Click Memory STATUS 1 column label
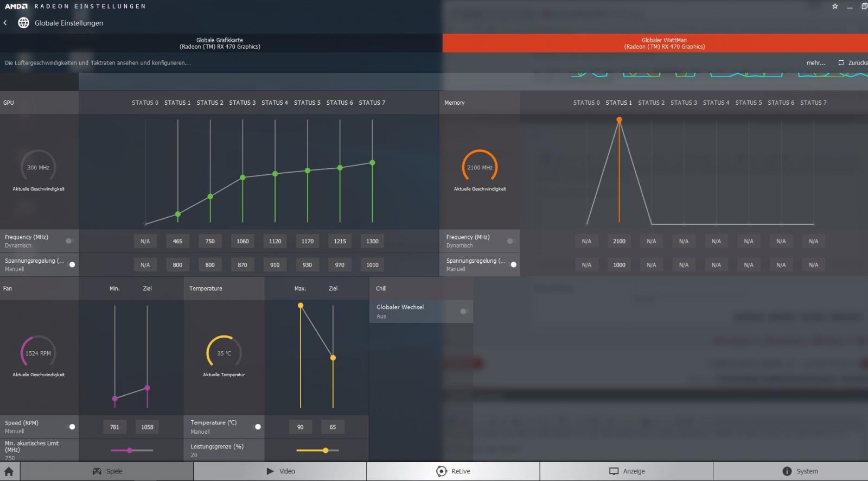This screenshot has width=868, height=481. tap(618, 103)
